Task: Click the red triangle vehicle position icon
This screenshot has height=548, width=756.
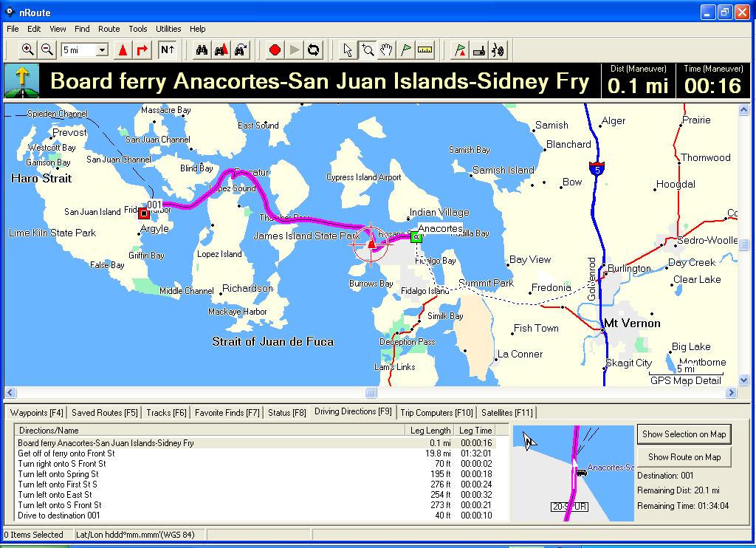Action: tap(123, 49)
